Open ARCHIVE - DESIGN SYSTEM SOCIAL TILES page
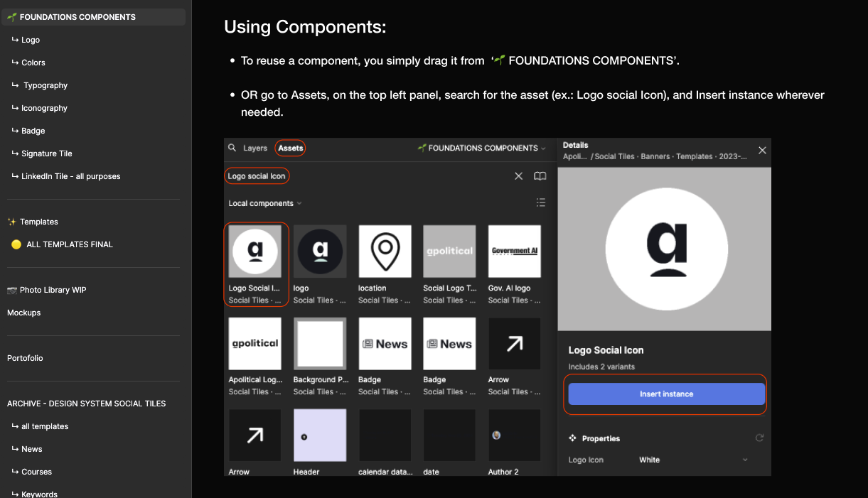This screenshot has width=868, height=498. 87,404
